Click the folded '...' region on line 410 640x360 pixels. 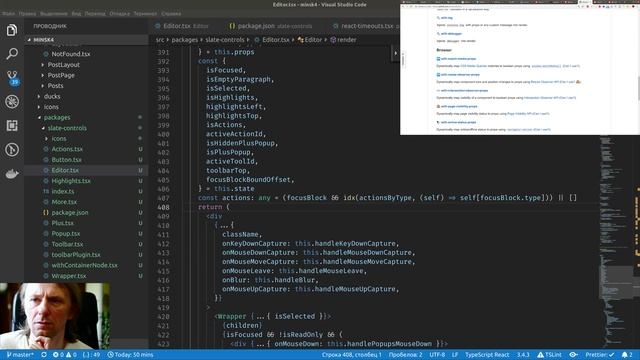(x=224, y=225)
